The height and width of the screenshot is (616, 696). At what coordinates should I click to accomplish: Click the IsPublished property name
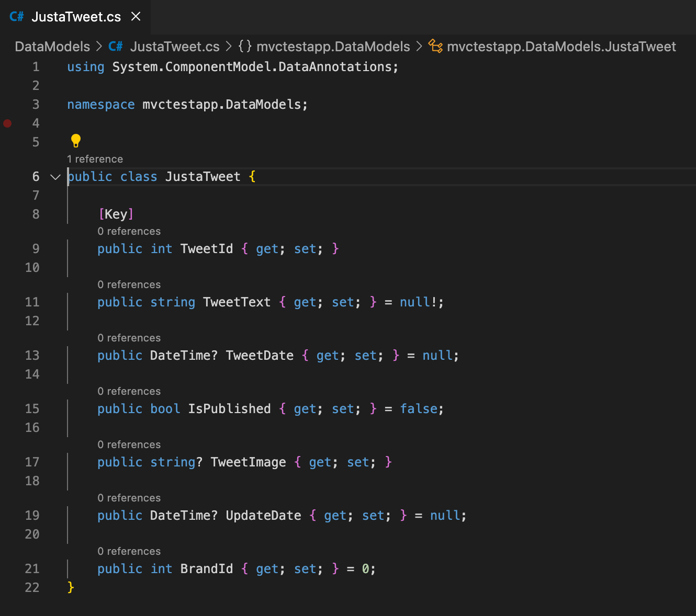pyautogui.click(x=229, y=409)
